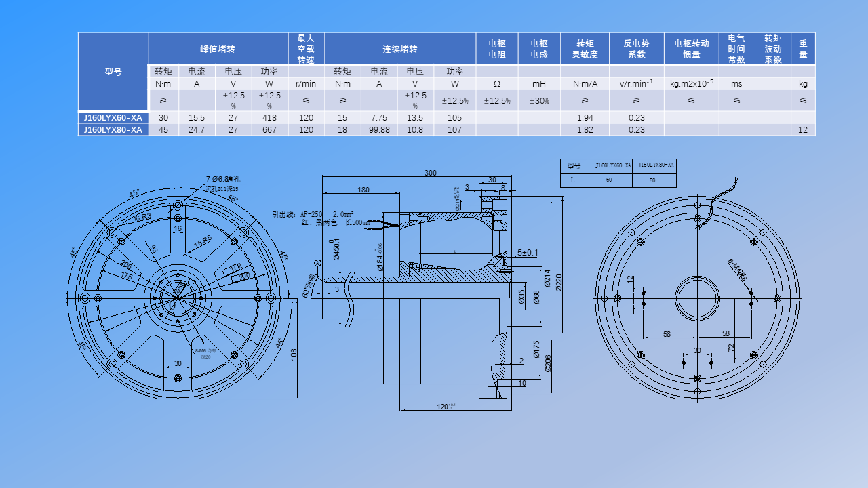Screen dimensions: 868x488
Task: Click the 连续堵转 column group header
Action: tap(400, 49)
